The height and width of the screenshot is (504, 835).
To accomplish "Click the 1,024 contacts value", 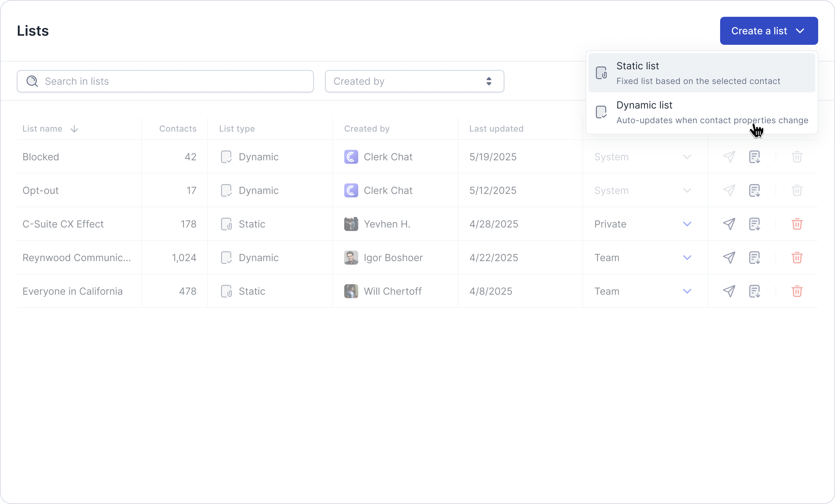I will tap(184, 258).
